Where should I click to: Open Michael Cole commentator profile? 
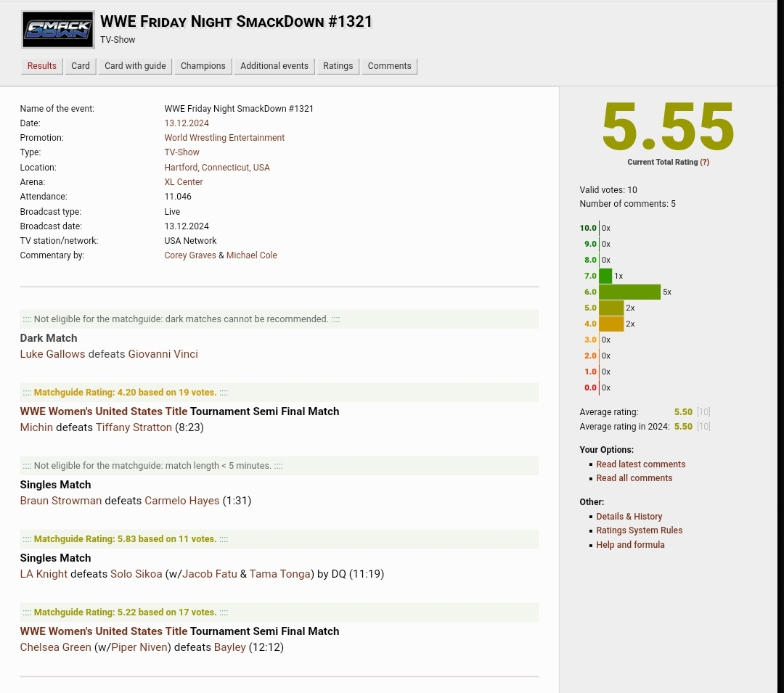click(251, 255)
